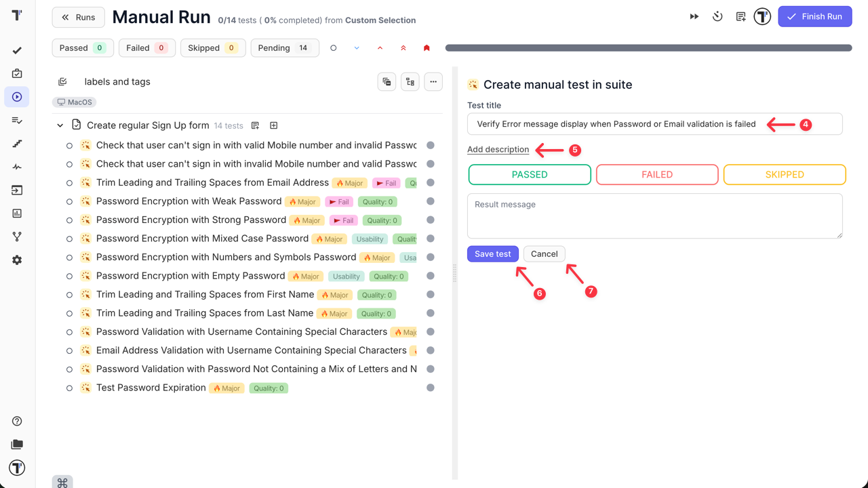
Task: Open the Analytics bar-chart icon in sidebar
Action: pyautogui.click(x=16, y=213)
